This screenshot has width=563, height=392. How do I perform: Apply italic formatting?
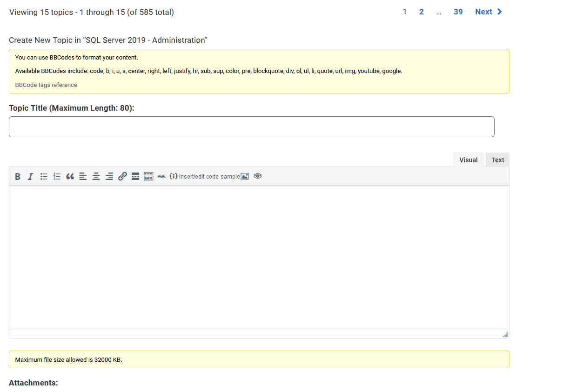[30, 176]
